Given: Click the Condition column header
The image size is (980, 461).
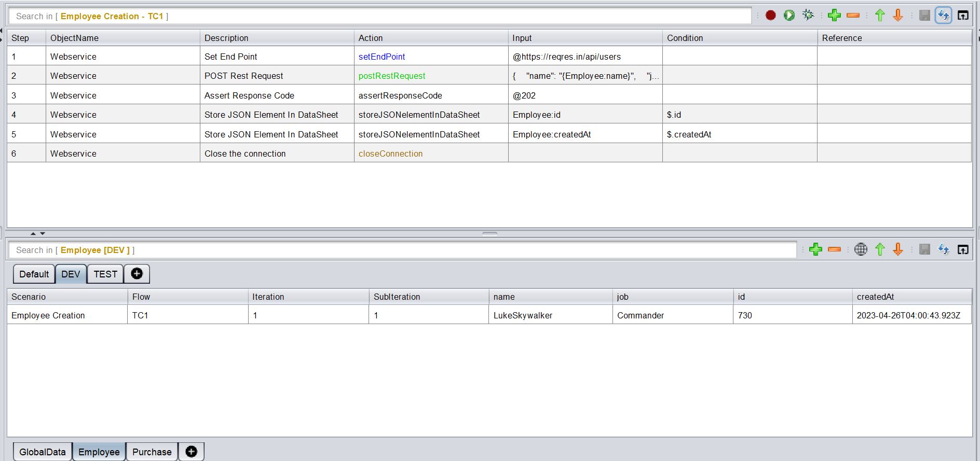Looking at the screenshot, I should [x=740, y=38].
